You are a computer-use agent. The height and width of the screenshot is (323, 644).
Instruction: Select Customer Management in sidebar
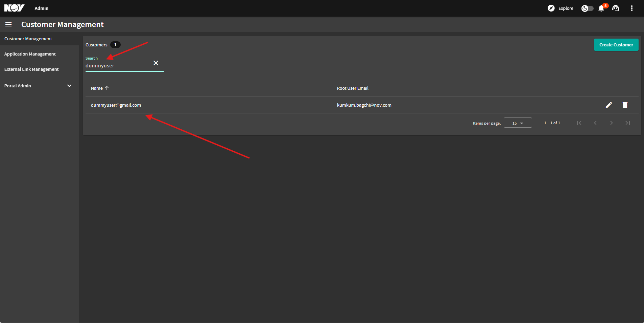click(x=39, y=39)
